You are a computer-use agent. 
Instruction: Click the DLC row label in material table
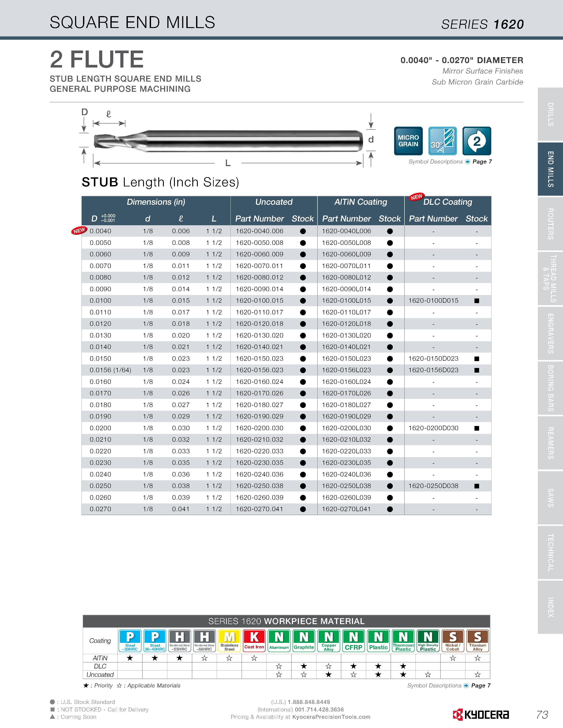tap(100, 666)
